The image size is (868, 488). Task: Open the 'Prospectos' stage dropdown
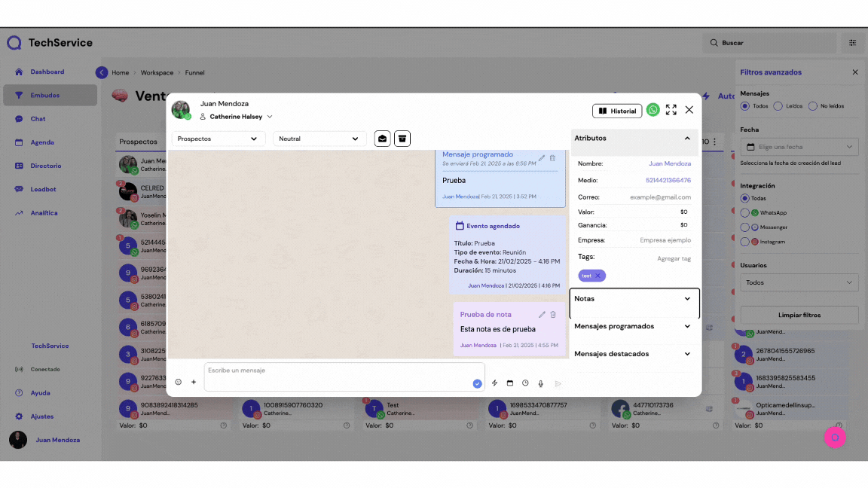(x=218, y=139)
